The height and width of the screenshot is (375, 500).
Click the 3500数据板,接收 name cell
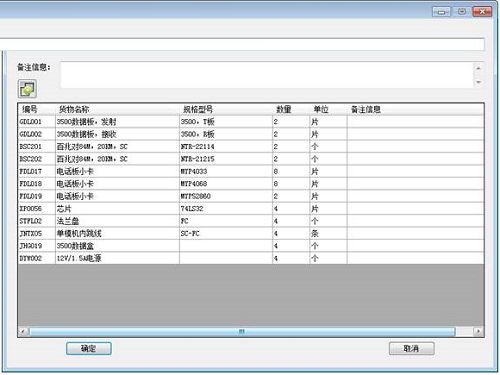pyautogui.click(x=117, y=134)
